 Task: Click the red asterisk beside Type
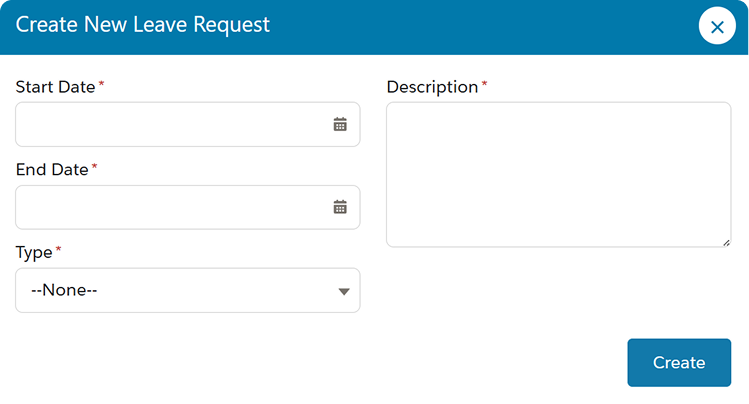pos(58,249)
